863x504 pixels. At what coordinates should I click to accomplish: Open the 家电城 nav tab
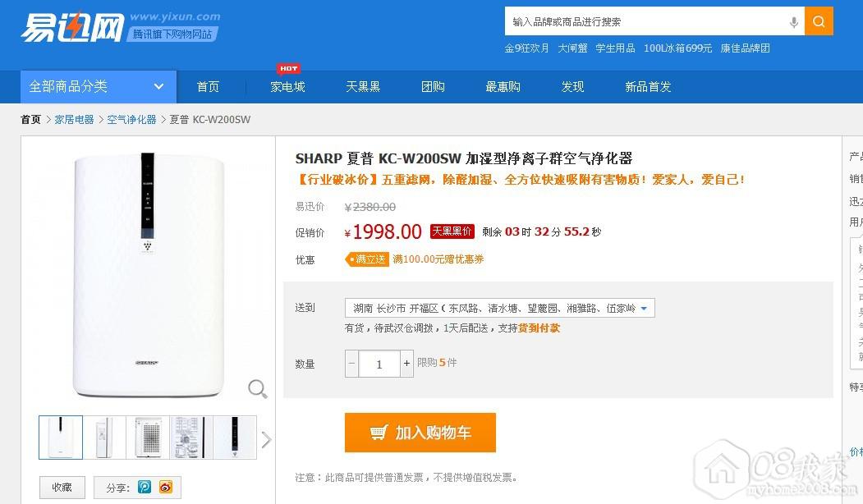tap(287, 87)
